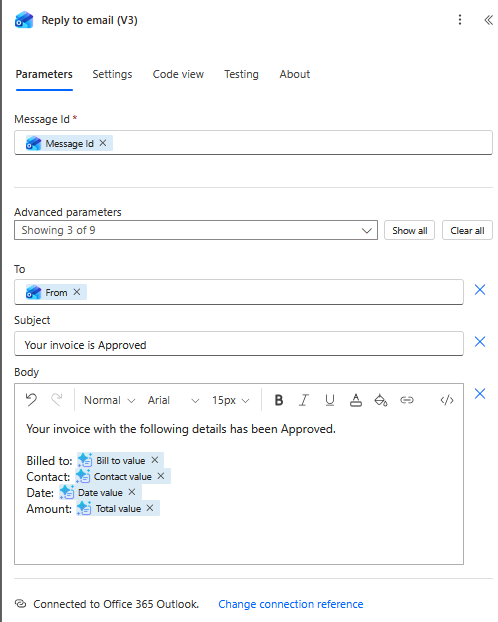This screenshot has width=498, height=622.
Task: Open the Code view tab
Action: click(x=178, y=74)
